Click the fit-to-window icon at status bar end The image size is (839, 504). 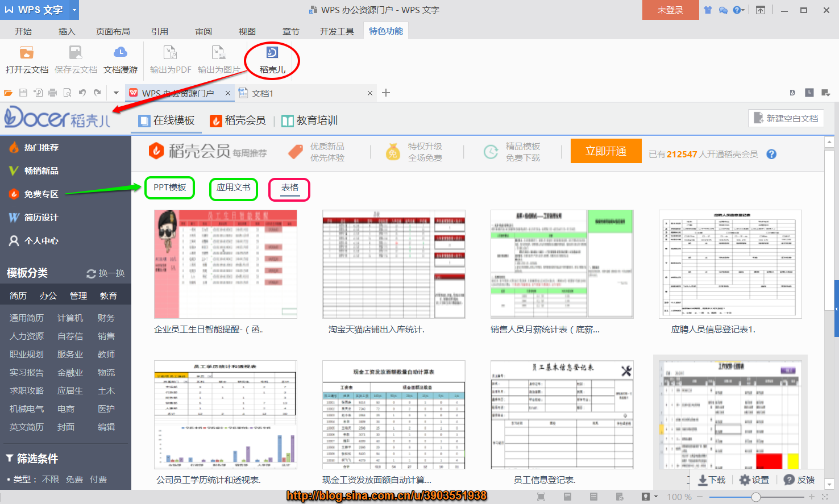click(825, 497)
